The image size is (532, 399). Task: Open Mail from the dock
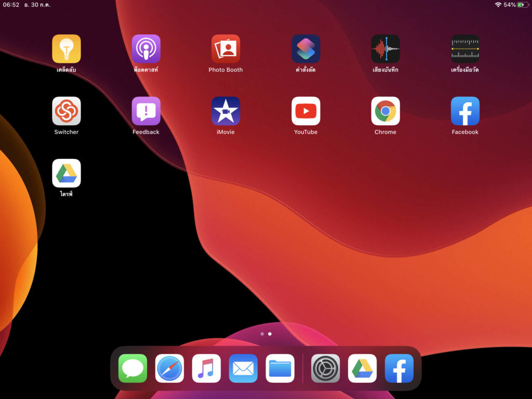pyautogui.click(x=243, y=368)
